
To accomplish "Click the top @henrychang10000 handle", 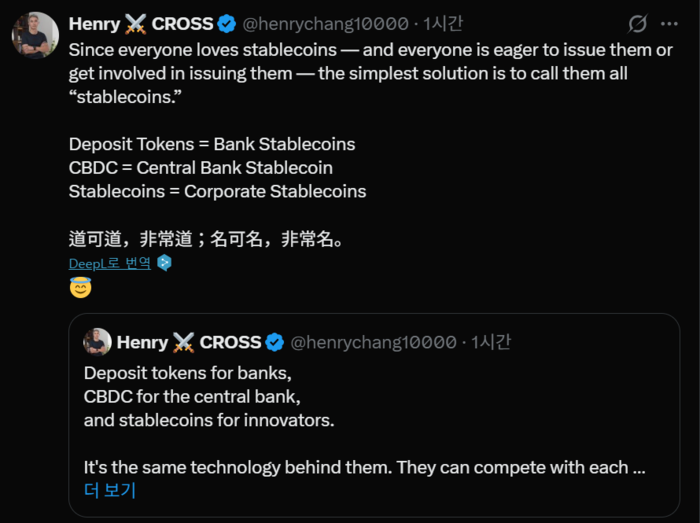I will (327, 24).
